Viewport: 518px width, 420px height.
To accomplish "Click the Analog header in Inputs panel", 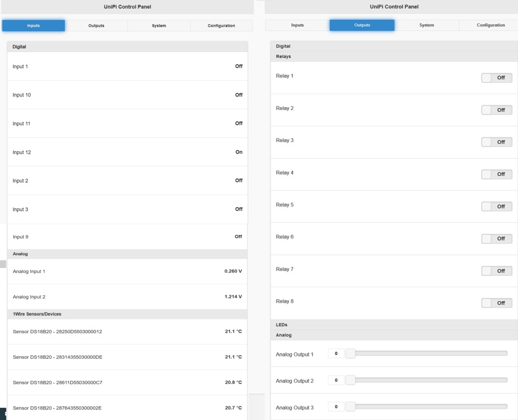I will (x=127, y=254).
